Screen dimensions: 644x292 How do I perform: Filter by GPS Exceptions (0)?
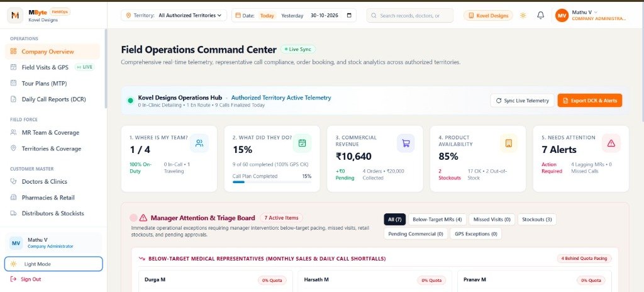[x=475, y=233]
